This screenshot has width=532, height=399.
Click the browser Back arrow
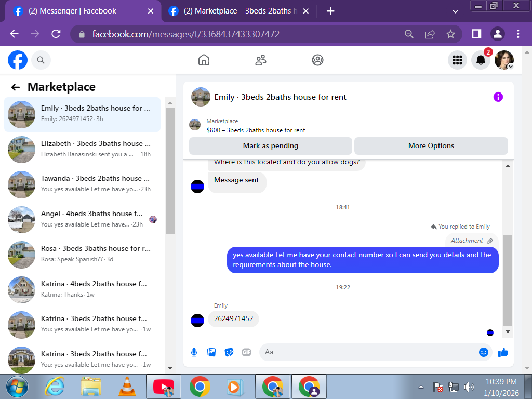[x=14, y=34]
